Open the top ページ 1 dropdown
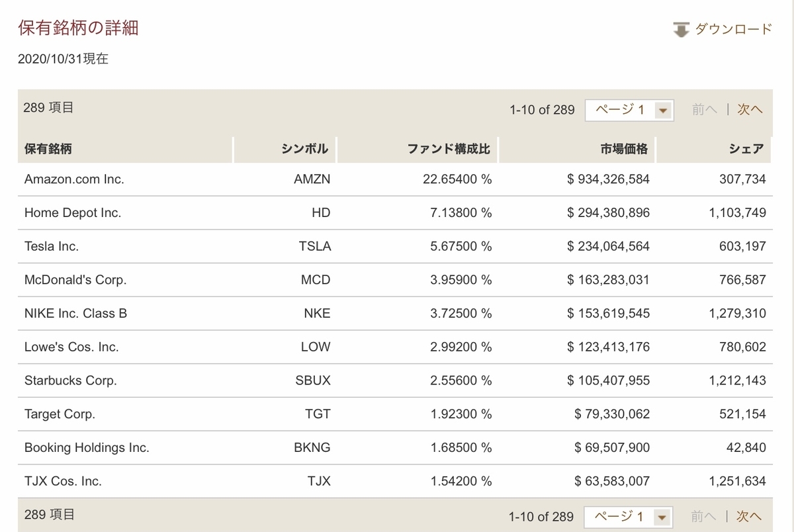Viewport: 794px width, 532px height. tap(629, 110)
